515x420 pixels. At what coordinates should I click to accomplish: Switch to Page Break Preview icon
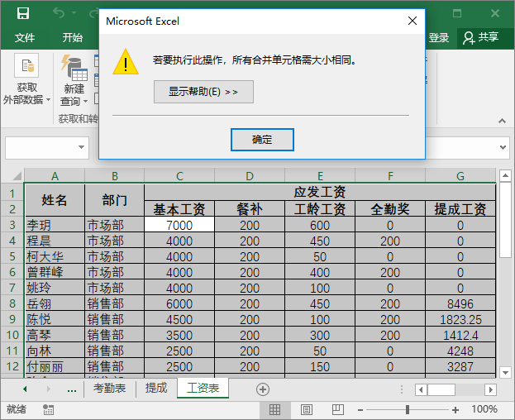[x=338, y=409]
